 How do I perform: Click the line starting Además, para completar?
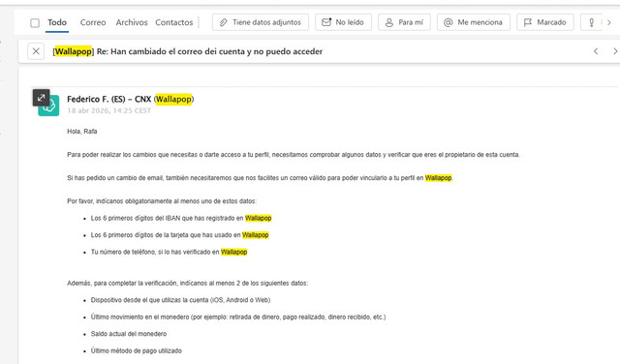click(x=187, y=283)
